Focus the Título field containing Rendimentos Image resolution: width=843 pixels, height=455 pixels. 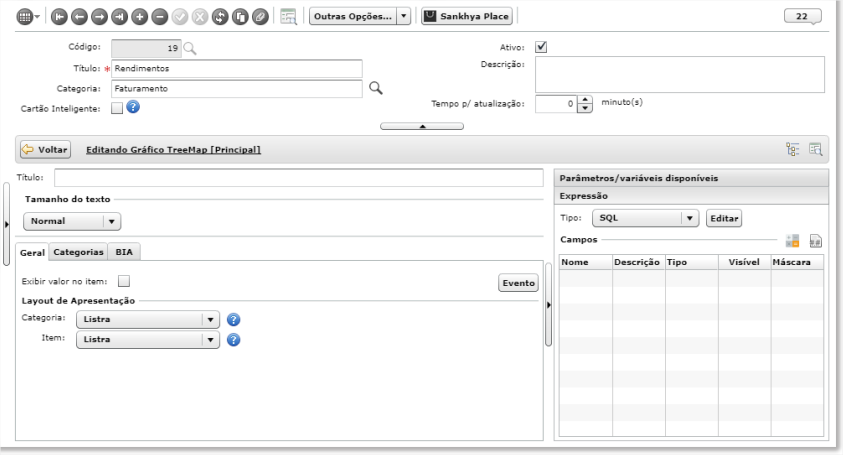coord(237,69)
